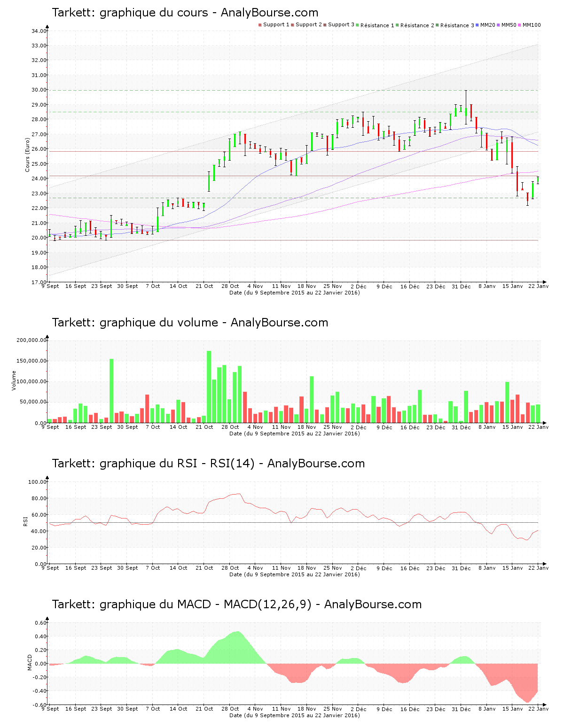Click the "21 Oct" date on the volume chart

pyautogui.click(x=204, y=427)
